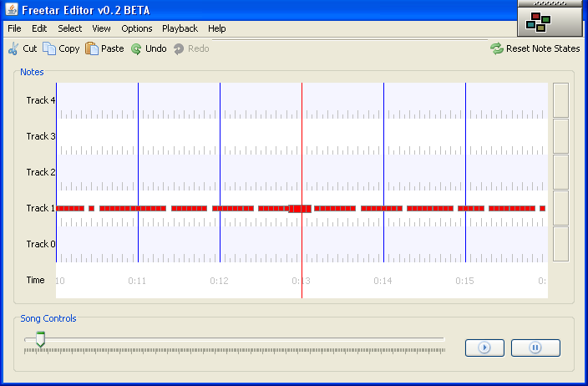This screenshot has height=386, width=588.
Task: Start song playback with the play button
Action: click(484, 348)
